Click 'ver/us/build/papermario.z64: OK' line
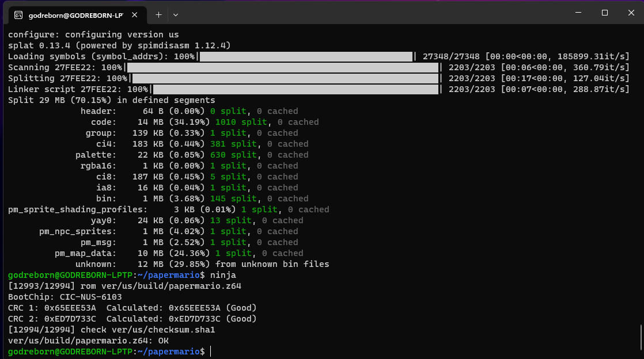Viewport: 644px width, 359px height. coord(88,341)
